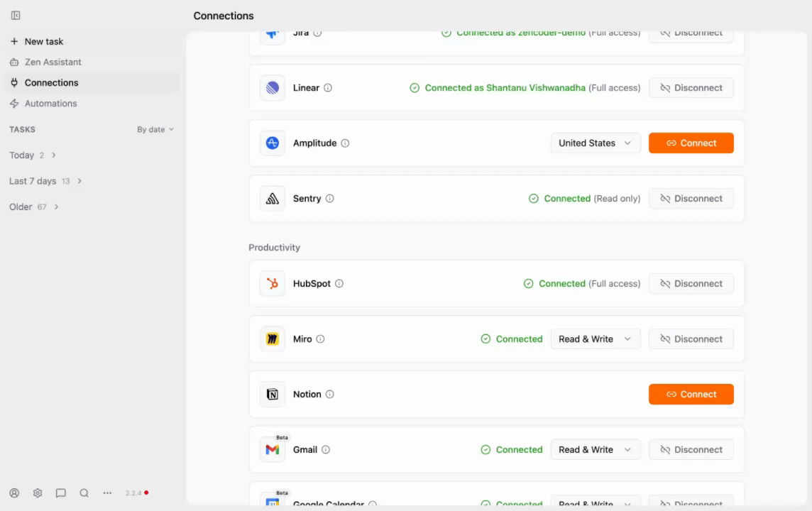Click the Miro app logo
The width and height of the screenshot is (812, 511).
tap(273, 339)
